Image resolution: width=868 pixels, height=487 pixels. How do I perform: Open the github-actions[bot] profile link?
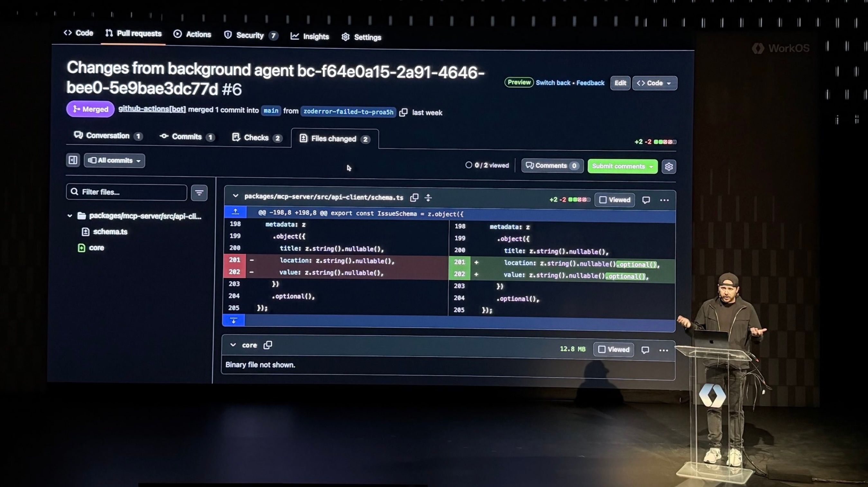pyautogui.click(x=152, y=109)
